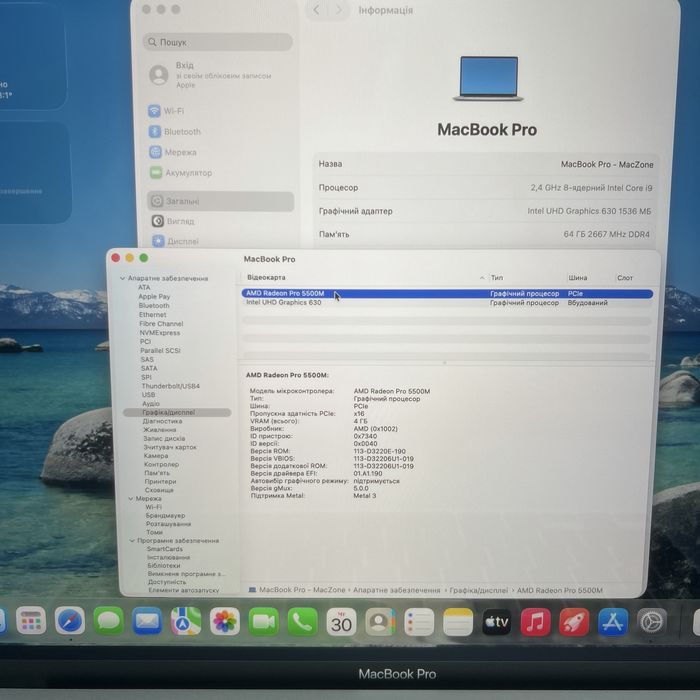Click the Слот column header
700x700 pixels.
coord(625,278)
